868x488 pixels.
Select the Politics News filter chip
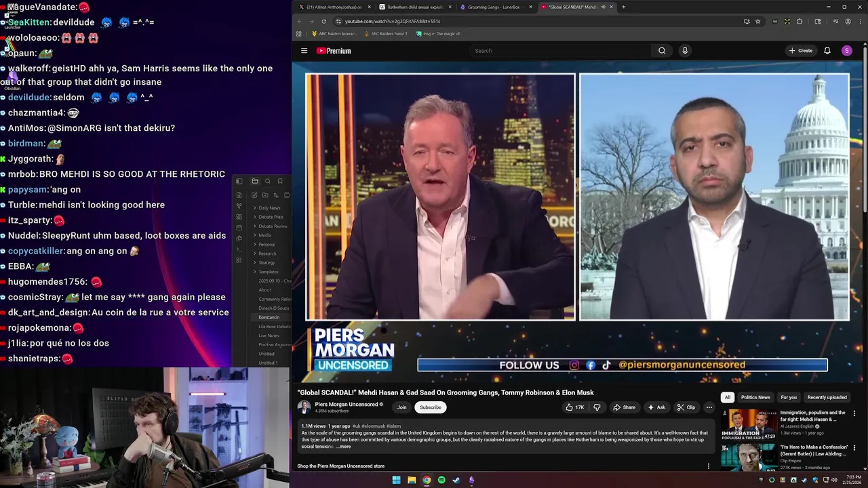(755, 397)
